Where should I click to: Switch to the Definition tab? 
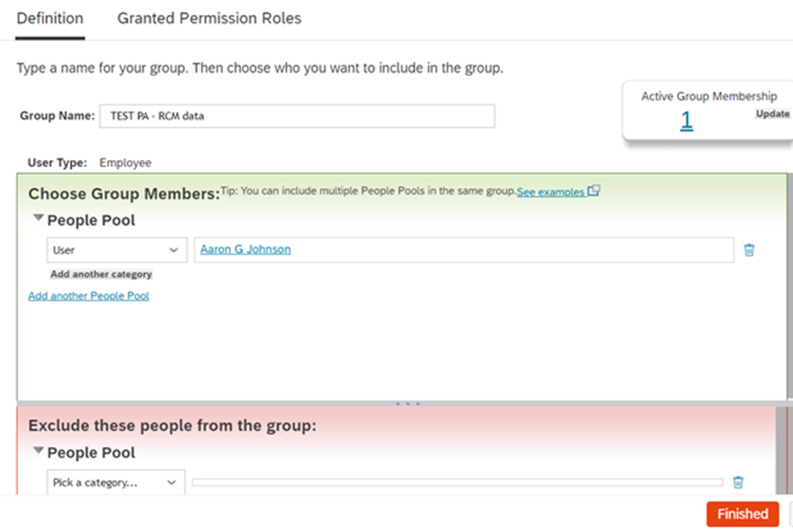50,18
